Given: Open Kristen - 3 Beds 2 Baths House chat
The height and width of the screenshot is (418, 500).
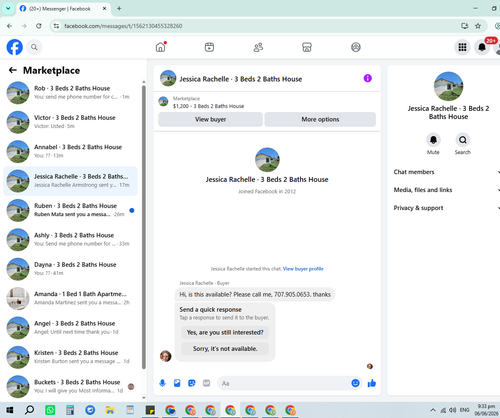Looking at the screenshot, I should tap(70, 357).
